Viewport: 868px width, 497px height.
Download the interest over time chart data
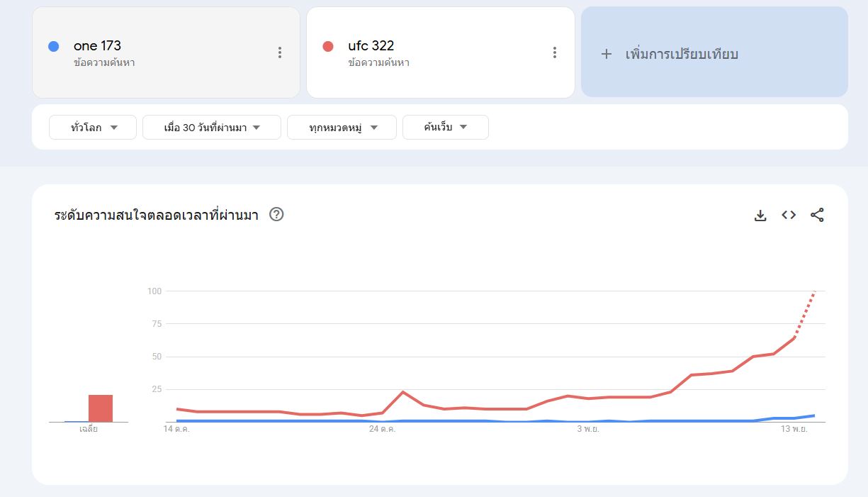point(760,216)
